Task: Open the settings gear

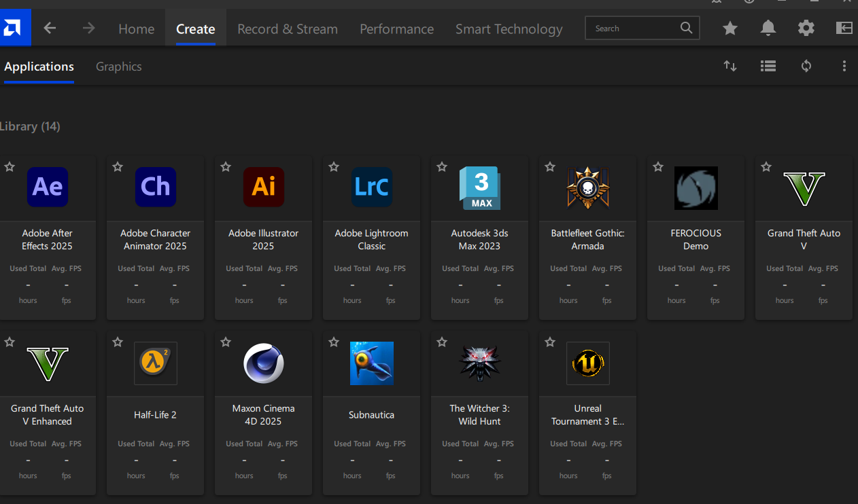Action: point(806,28)
